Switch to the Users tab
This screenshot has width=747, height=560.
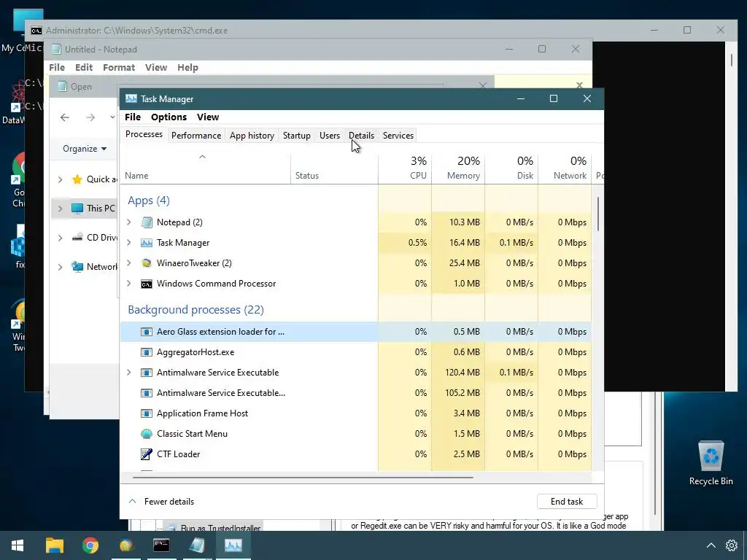coord(330,135)
